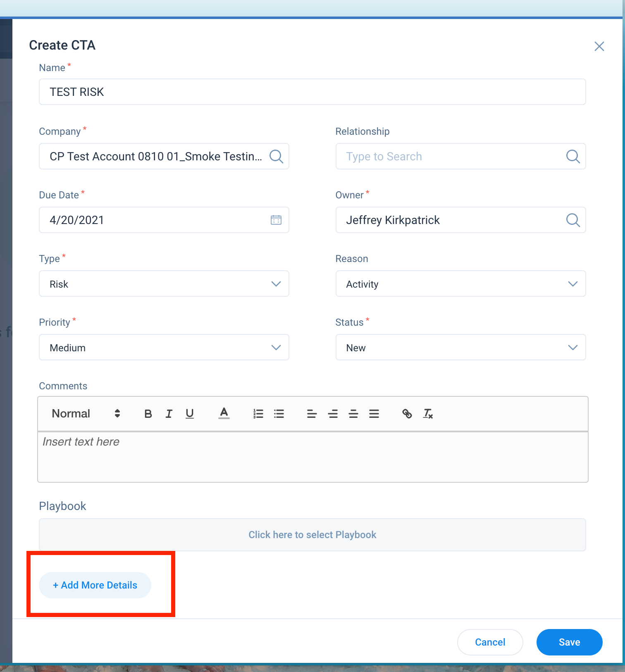Click the Relationship search magnifier icon
The width and height of the screenshot is (625, 672).
[573, 157]
